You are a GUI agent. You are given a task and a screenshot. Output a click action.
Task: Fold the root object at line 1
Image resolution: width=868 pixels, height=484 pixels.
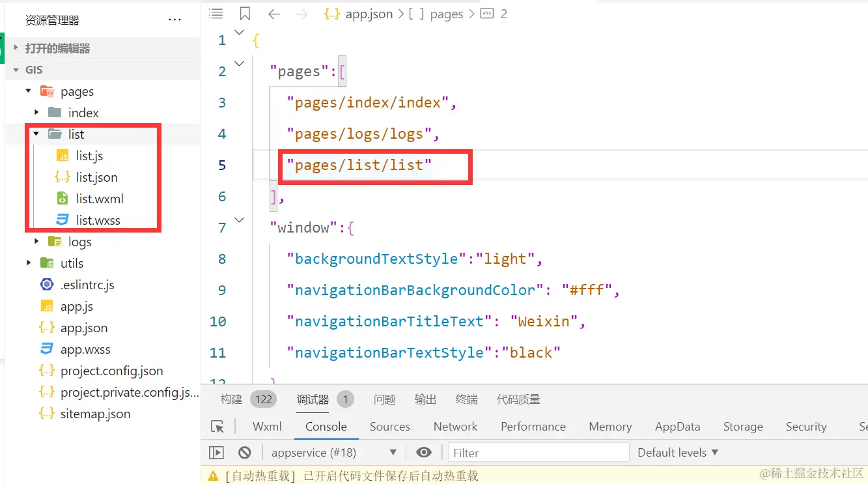(239, 32)
